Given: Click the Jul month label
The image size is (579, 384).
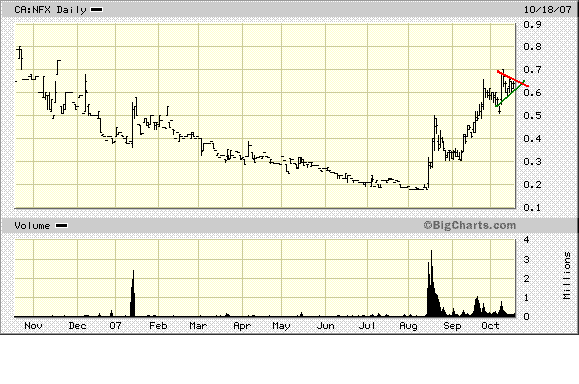Looking at the screenshot, I should [367, 326].
